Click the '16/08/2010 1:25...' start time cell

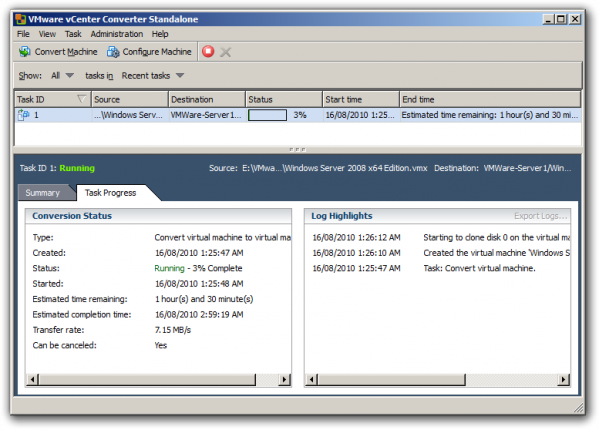tap(360, 115)
